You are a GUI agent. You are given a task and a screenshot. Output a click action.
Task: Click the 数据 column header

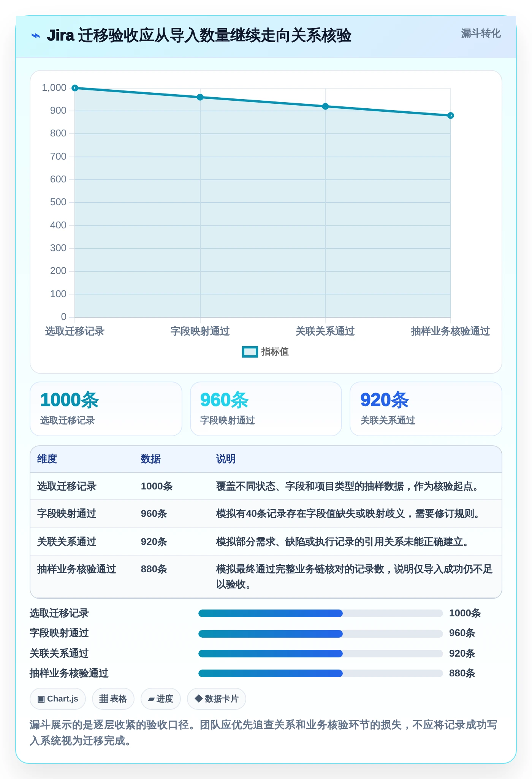tap(151, 459)
